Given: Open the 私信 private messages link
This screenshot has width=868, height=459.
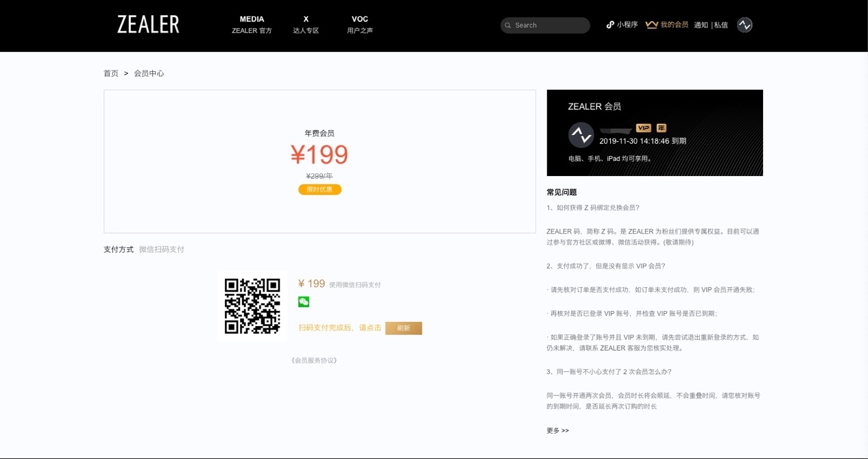Looking at the screenshot, I should coord(721,24).
